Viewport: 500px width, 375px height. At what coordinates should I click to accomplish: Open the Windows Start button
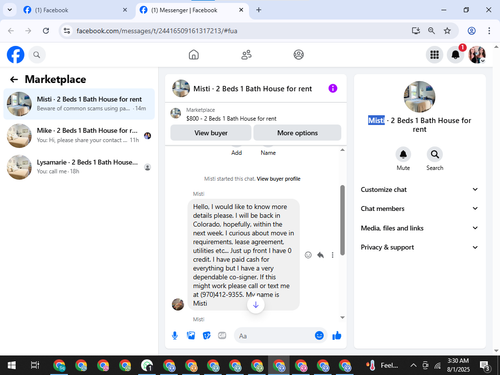[12, 365]
